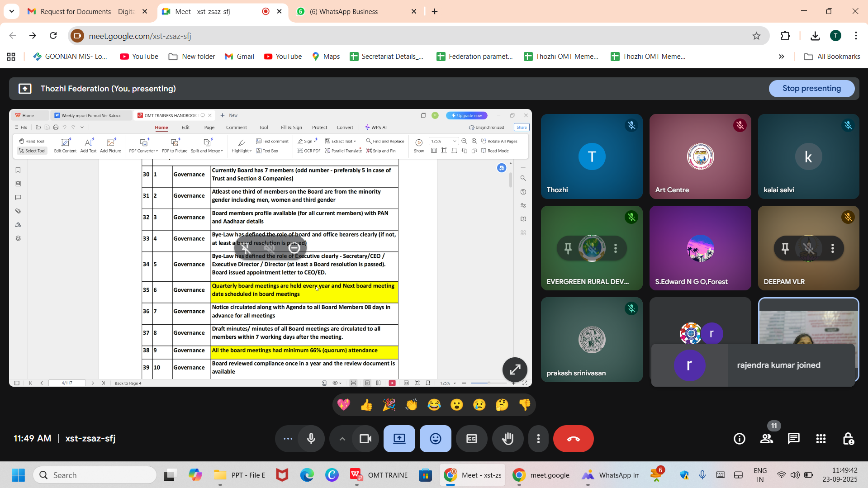
Task: Open the Windows Start menu
Action: point(18,475)
